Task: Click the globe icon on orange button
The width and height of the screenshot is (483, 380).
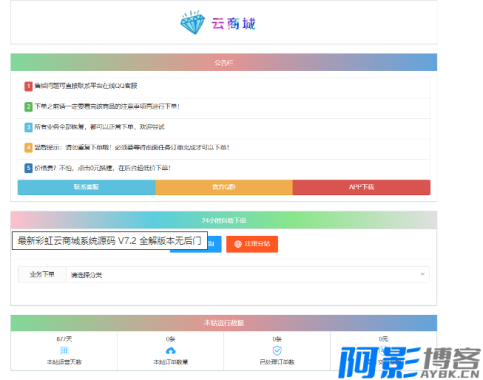Action: [x=238, y=244]
